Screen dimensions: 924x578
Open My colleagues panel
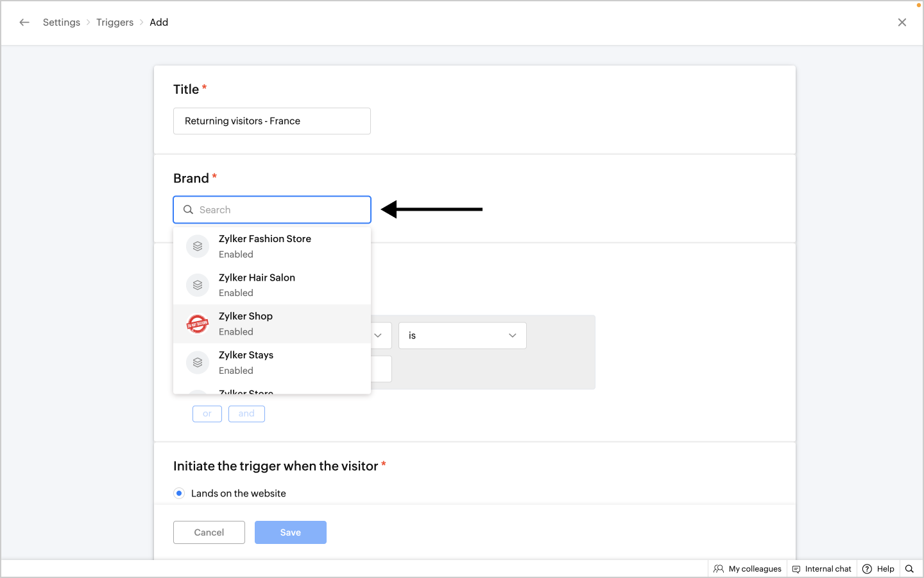tap(748, 569)
